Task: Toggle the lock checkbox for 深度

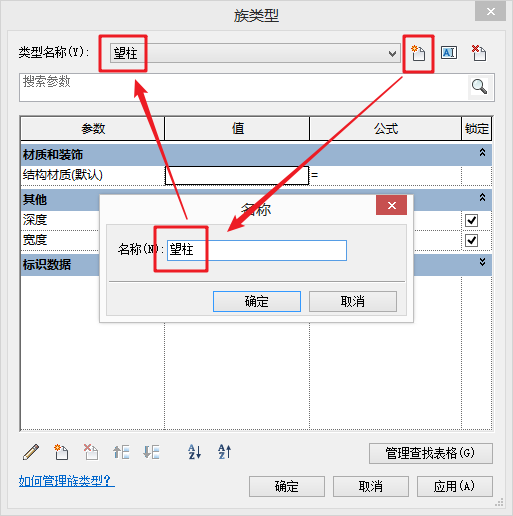Action: pos(471,220)
